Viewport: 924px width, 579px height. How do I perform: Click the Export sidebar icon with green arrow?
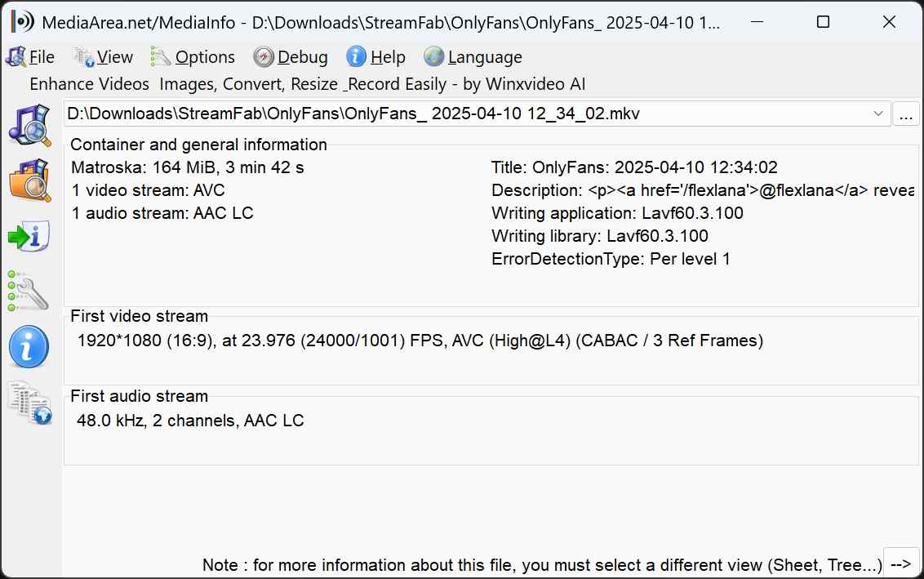pos(29,237)
